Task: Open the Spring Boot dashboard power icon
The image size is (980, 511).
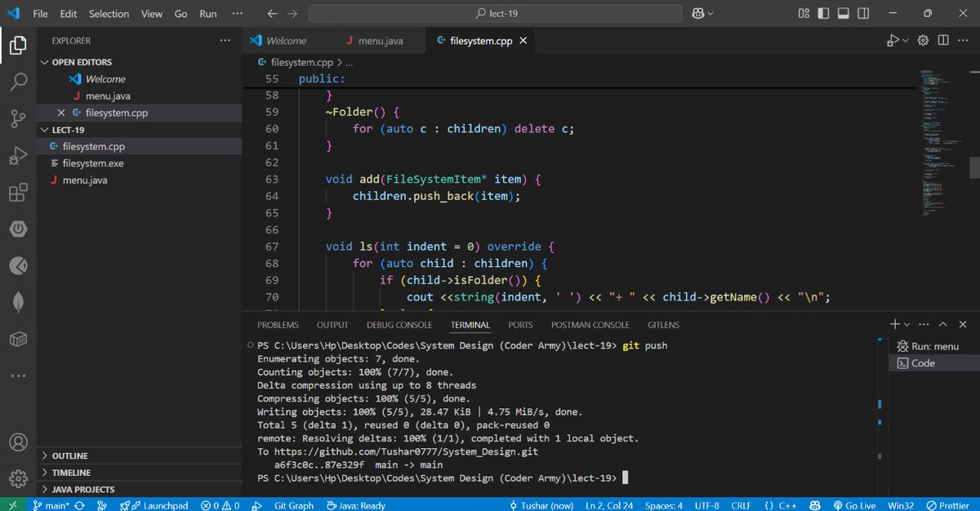Action: click(x=18, y=229)
